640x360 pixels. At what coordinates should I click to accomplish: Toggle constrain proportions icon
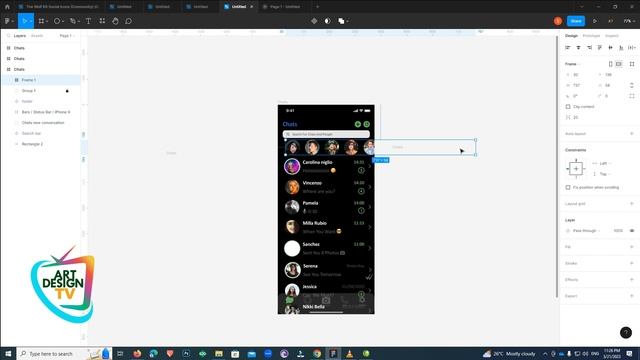click(632, 85)
